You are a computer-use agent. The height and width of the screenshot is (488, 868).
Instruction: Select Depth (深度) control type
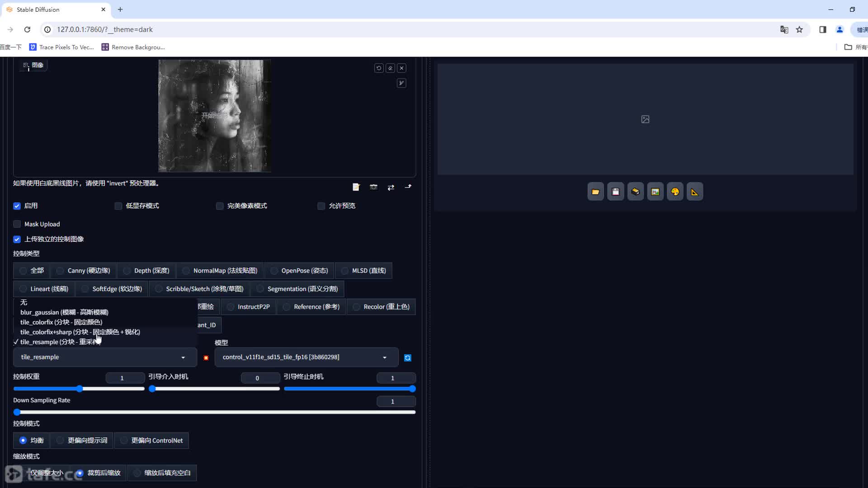(x=146, y=271)
